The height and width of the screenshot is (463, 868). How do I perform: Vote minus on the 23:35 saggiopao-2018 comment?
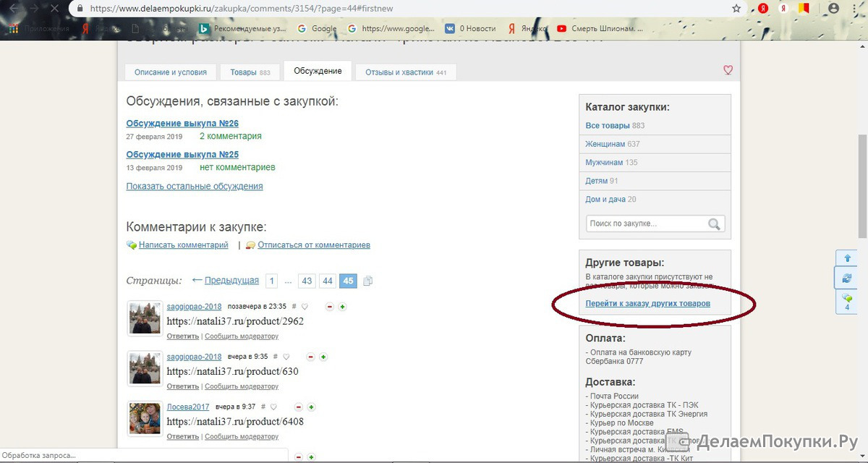[x=330, y=307]
